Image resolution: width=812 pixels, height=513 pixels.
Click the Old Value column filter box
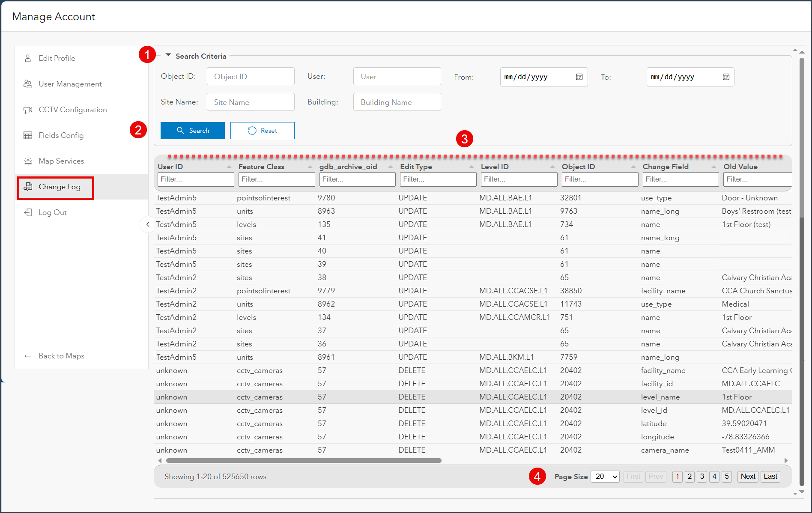758,179
